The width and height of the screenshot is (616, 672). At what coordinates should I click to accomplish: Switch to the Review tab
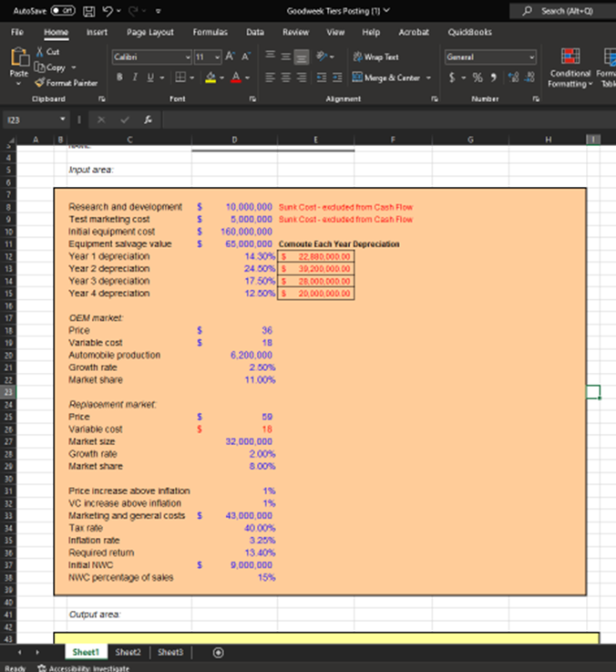click(x=295, y=32)
